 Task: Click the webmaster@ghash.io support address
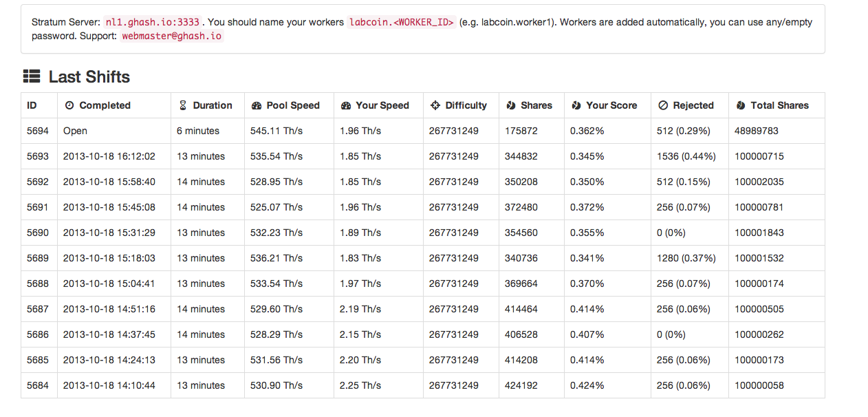click(172, 36)
